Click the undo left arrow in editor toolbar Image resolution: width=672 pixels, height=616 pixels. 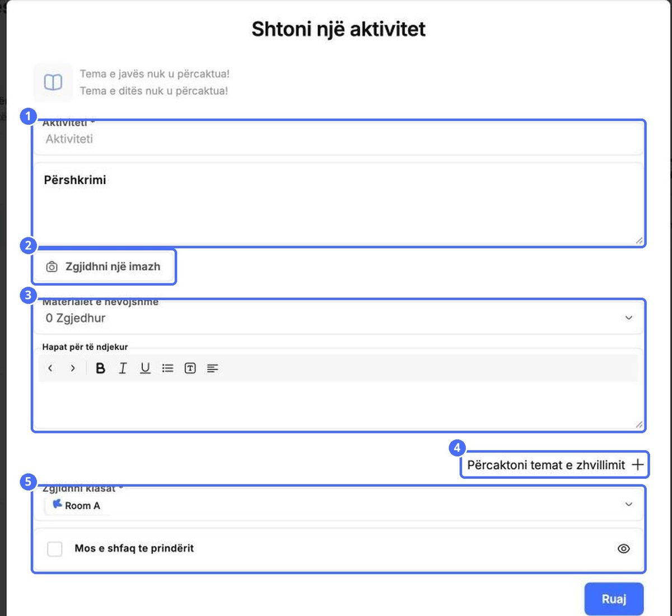point(50,368)
